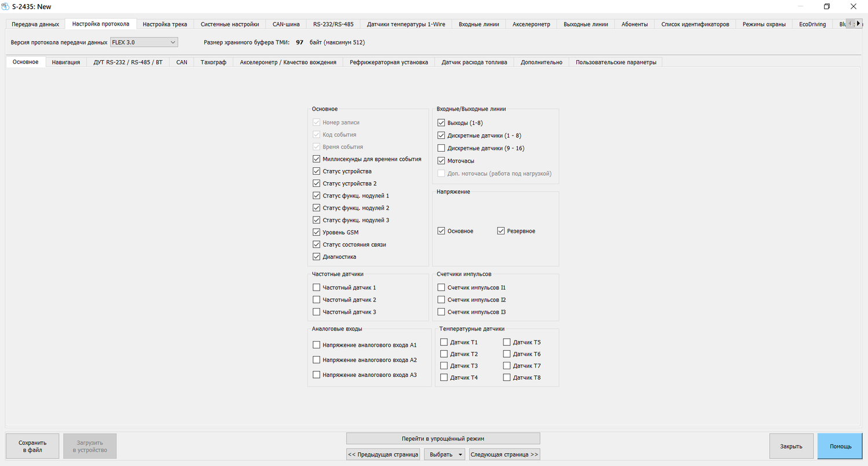Uncheck Статус состояния связи checkbox

316,244
